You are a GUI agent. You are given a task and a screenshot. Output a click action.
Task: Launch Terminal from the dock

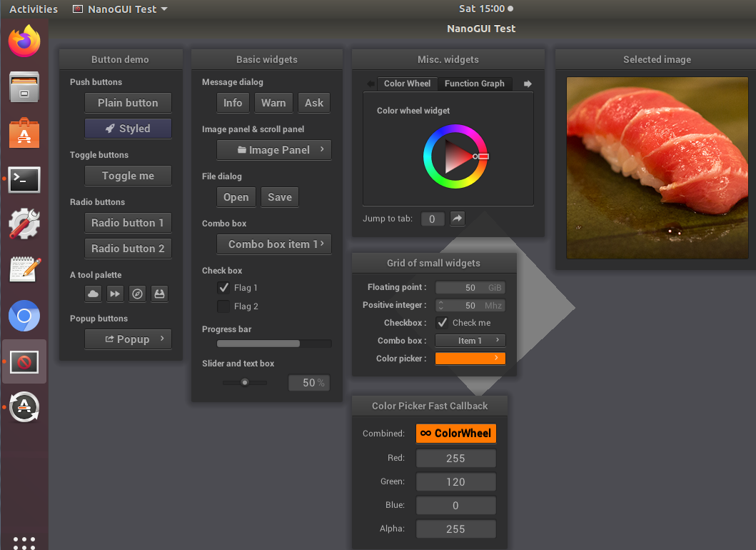point(24,180)
